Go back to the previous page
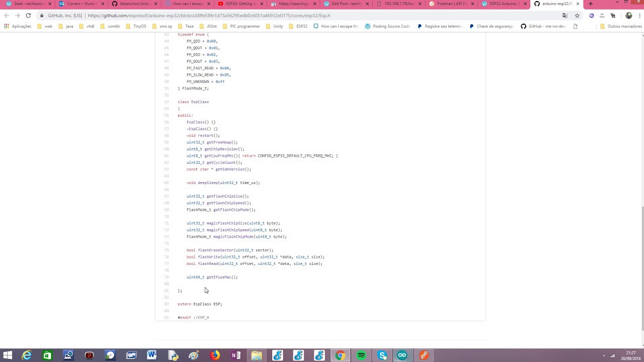The image size is (644, 362). click(7, 16)
